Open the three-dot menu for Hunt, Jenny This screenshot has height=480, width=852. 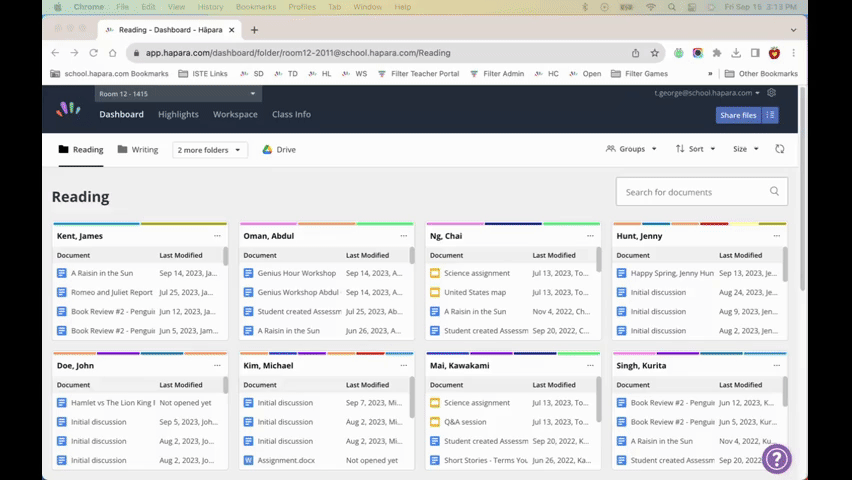tap(776, 236)
